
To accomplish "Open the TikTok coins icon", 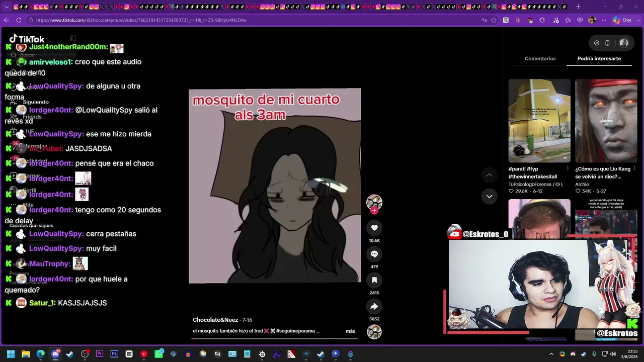I will click(596, 43).
